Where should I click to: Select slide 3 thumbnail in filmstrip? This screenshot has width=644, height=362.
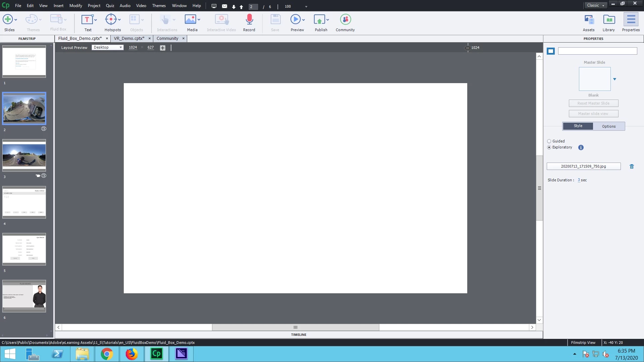(x=24, y=156)
